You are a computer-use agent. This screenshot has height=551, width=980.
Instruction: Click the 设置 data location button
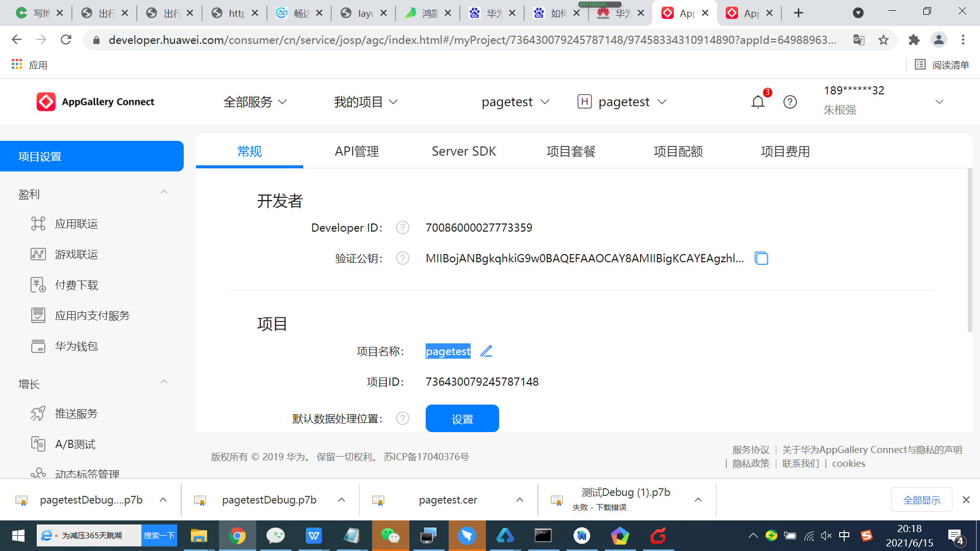click(x=462, y=419)
